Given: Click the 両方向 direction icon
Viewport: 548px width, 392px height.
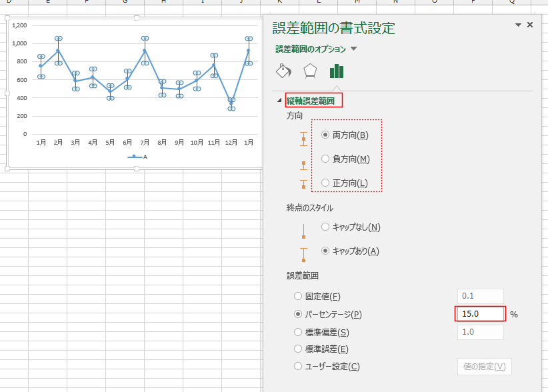Looking at the screenshot, I should coord(303,138).
